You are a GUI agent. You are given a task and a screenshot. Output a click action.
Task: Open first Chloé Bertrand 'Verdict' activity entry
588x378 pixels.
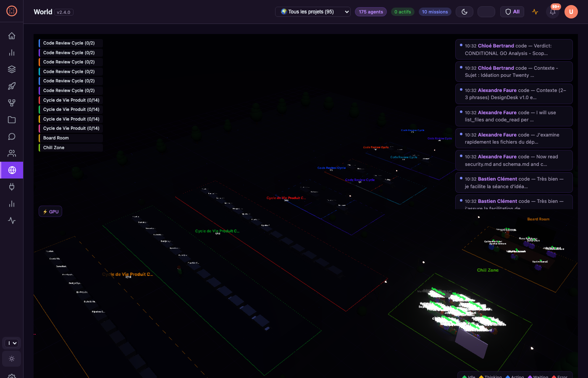514,50
